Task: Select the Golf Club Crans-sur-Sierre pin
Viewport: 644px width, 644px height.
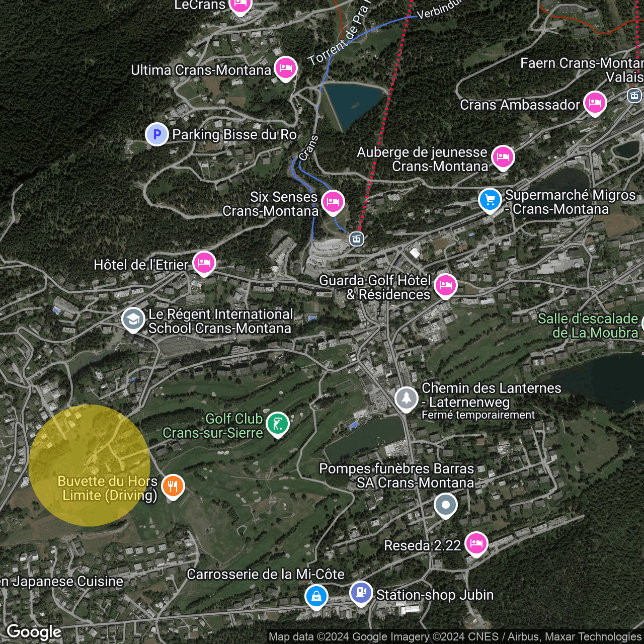Action: (x=277, y=424)
